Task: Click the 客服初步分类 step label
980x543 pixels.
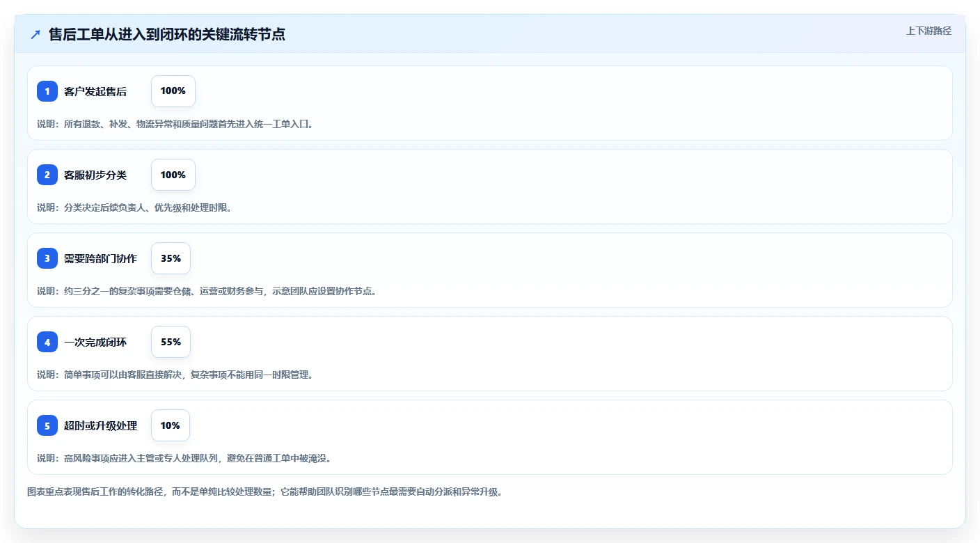Action: (95, 175)
